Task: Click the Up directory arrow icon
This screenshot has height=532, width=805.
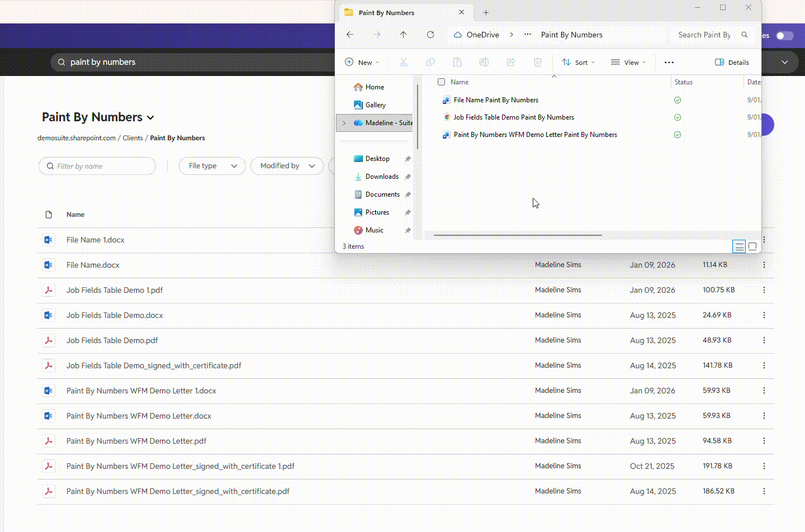Action: click(403, 35)
